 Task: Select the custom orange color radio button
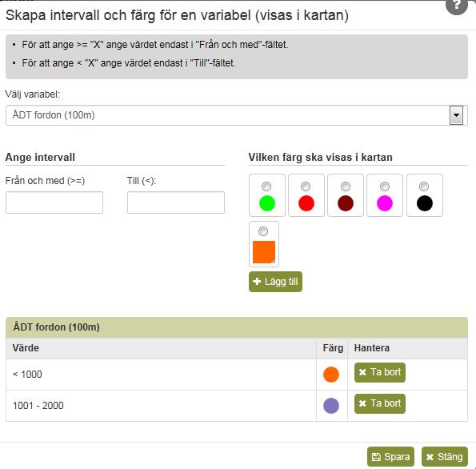point(263,231)
